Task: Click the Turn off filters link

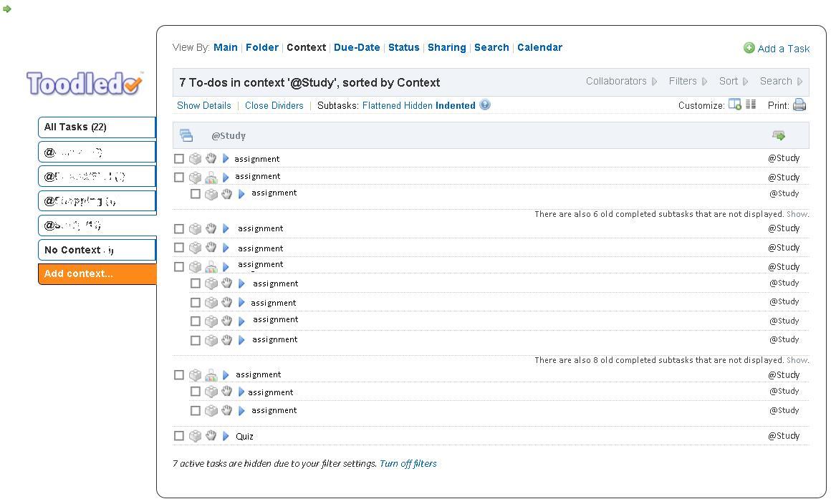Action: [x=408, y=464]
